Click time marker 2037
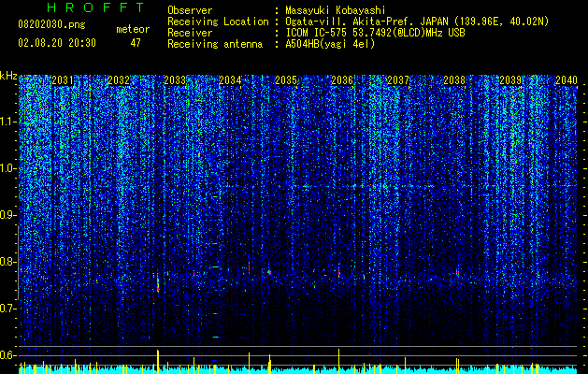 point(398,80)
